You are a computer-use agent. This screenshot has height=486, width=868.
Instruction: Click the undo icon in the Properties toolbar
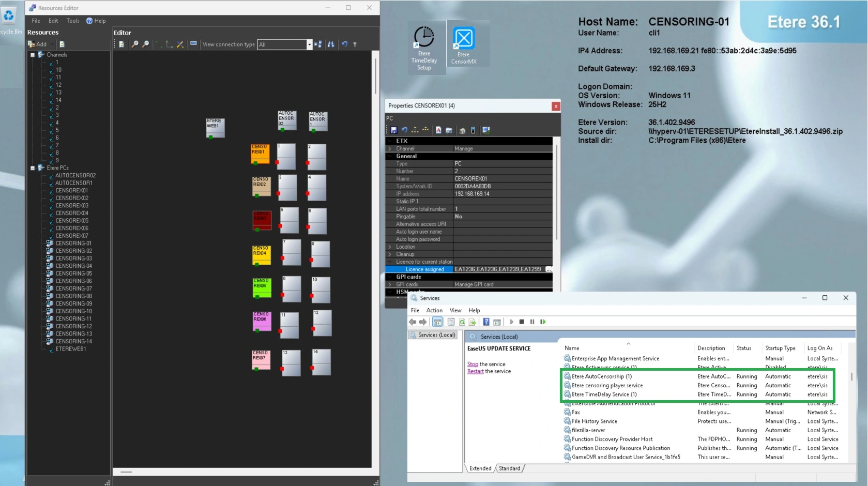(404, 130)
